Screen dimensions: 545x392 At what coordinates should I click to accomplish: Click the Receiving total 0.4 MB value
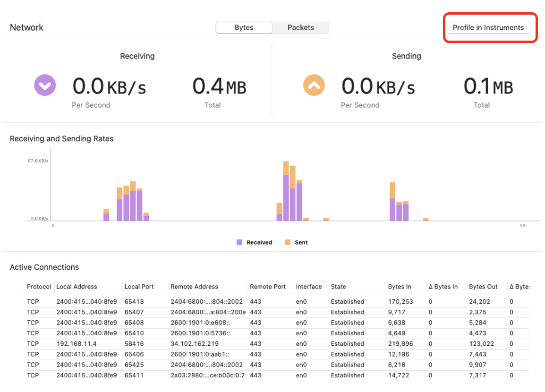219,86
